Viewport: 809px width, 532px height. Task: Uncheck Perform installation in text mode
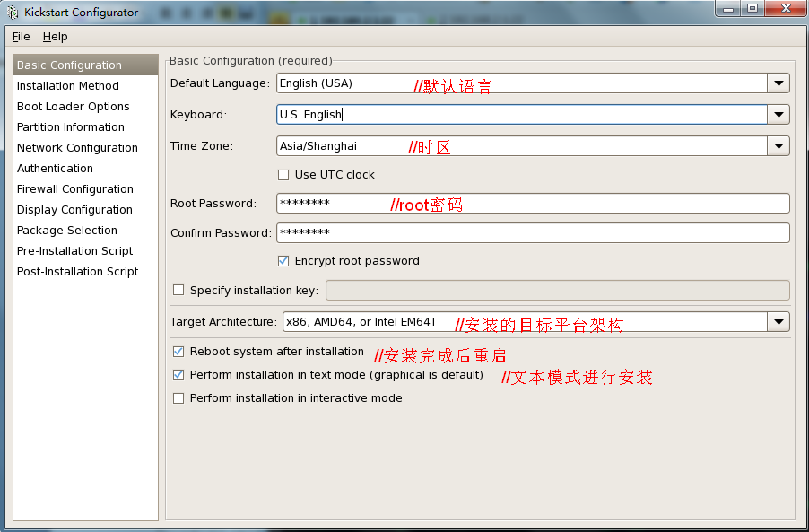178,375
